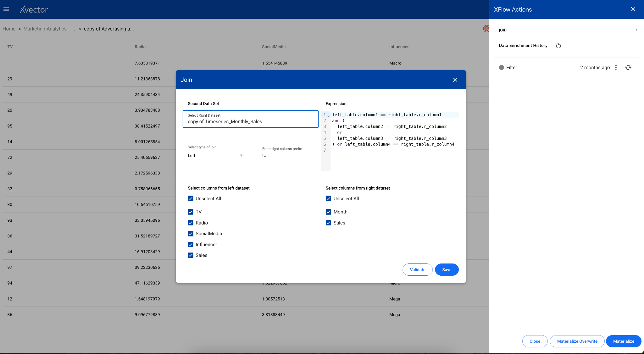Open the Select type of join dropdown
Viewport: 644px width, 354px height.
click(213, 156)
